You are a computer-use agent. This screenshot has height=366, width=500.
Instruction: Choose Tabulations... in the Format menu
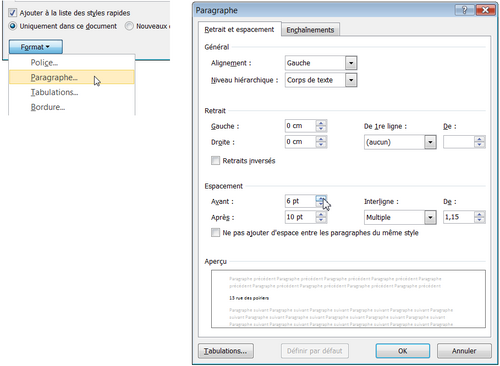tap(54, 92)
